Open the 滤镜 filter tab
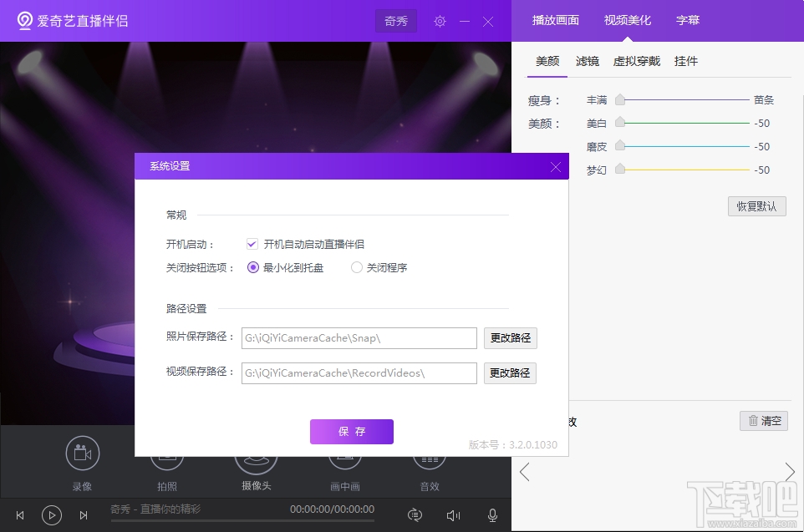 588,61
